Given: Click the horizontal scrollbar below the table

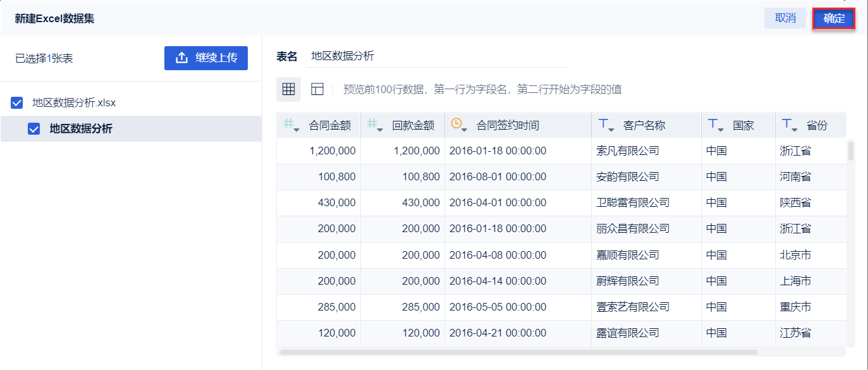Looking at the screenshot, I should point(518,352).
